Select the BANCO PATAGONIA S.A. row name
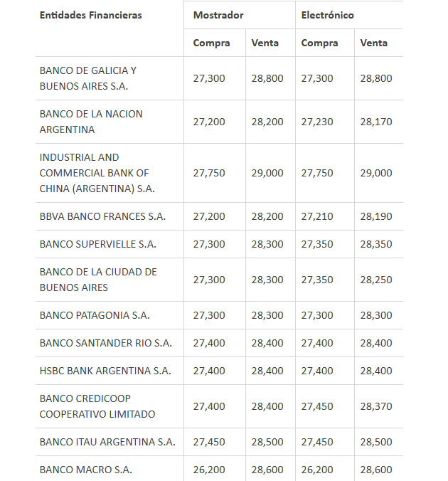448x481 pixels. tap(95, 314)
